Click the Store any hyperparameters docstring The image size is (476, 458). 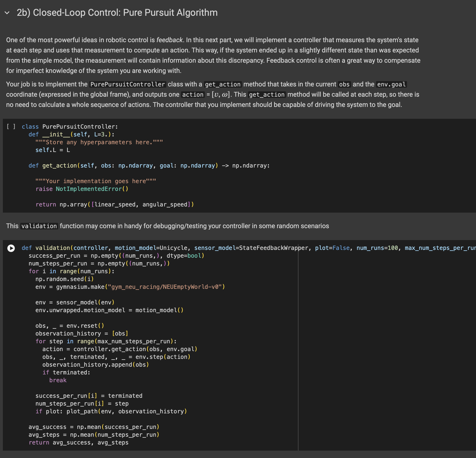coord(99,142)
